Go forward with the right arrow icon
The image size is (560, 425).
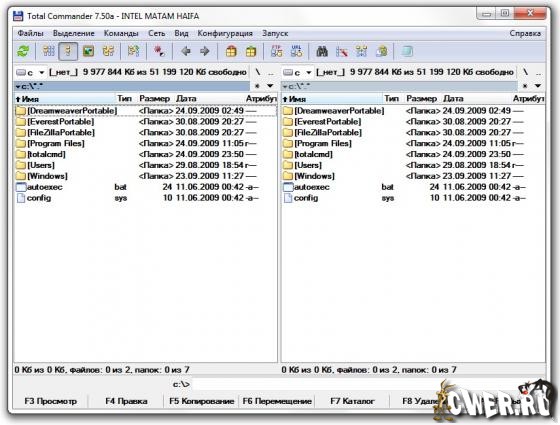pyautogui.click(x=205, y=51)
